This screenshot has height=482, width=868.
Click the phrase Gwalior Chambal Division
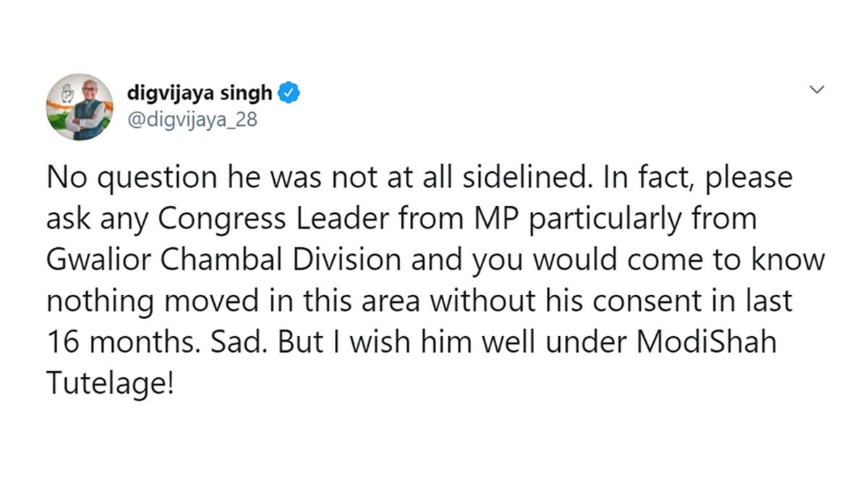(234, 260)
